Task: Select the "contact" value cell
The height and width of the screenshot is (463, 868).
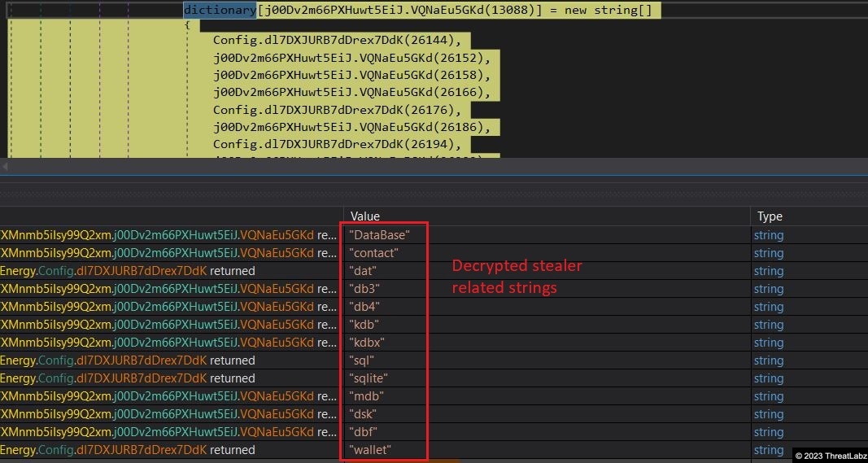Action: tap(374, 253)
